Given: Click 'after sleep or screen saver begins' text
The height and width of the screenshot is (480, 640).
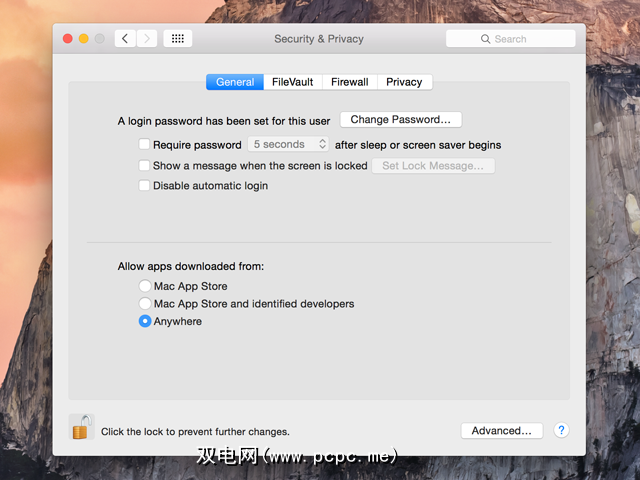Looking at the screenshot, I should click(418, 145).
